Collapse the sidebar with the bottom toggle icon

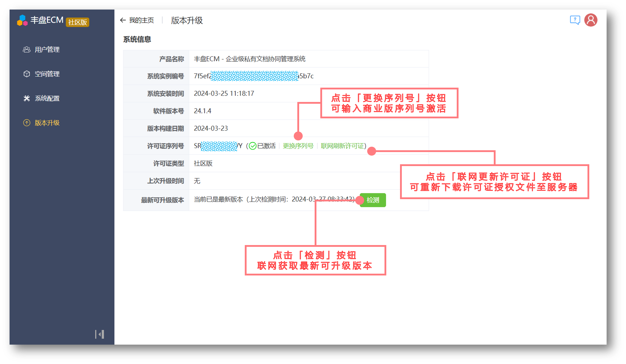(x=99, y=334)
